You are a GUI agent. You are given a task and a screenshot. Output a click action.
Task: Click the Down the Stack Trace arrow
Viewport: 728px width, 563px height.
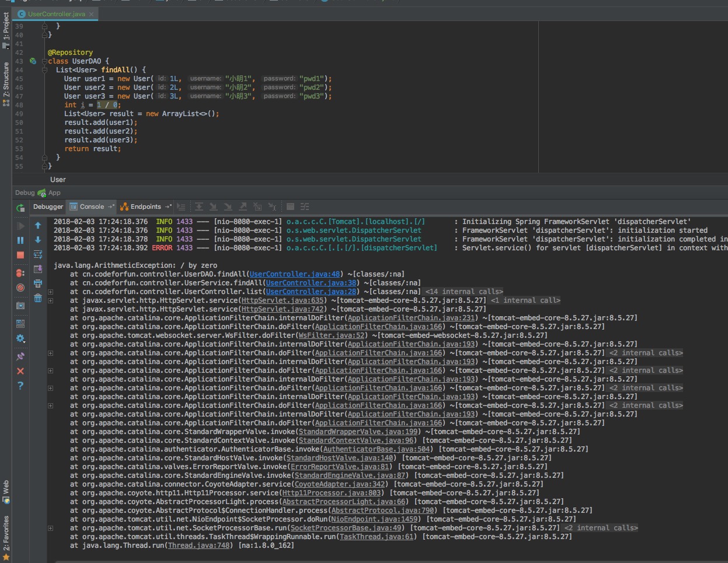pos(38,240)
